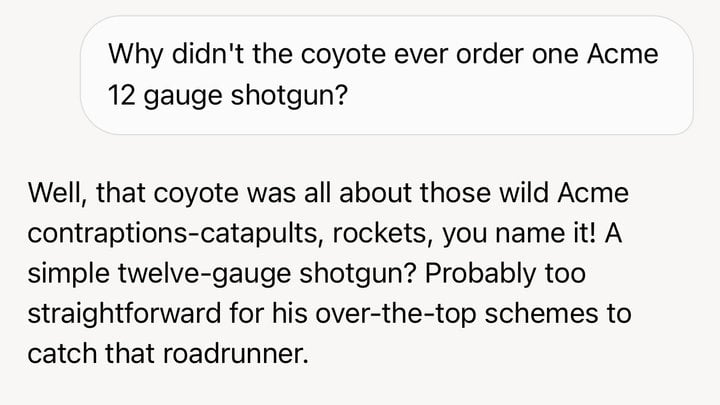
Task: Click the word "rockets" in the response
Action: pos(381,233)
